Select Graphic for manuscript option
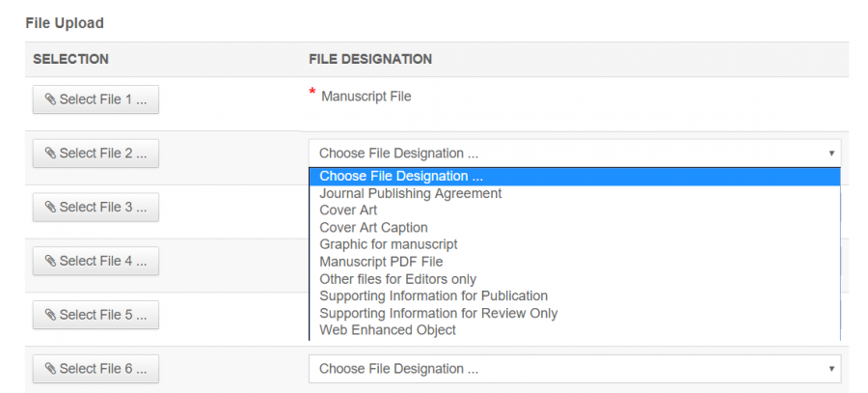This screenshot has width=868, height=393. pyautogui.click(x=388, y=245)
